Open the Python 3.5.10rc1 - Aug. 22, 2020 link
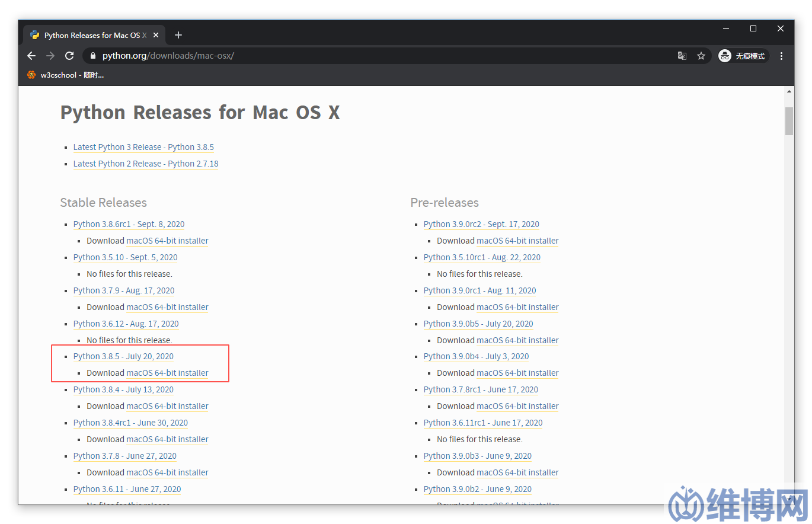Screen dimensions: 812x524 point(482,257)
